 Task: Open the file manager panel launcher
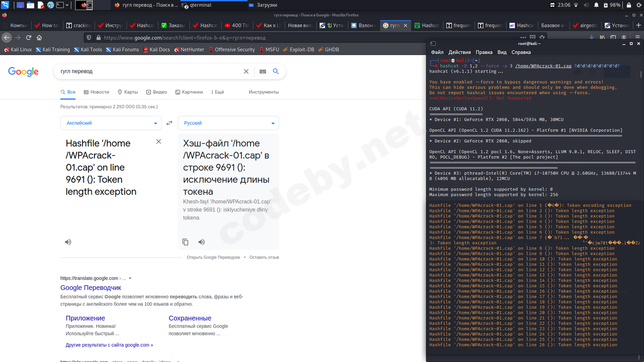(x=30, y=5)
